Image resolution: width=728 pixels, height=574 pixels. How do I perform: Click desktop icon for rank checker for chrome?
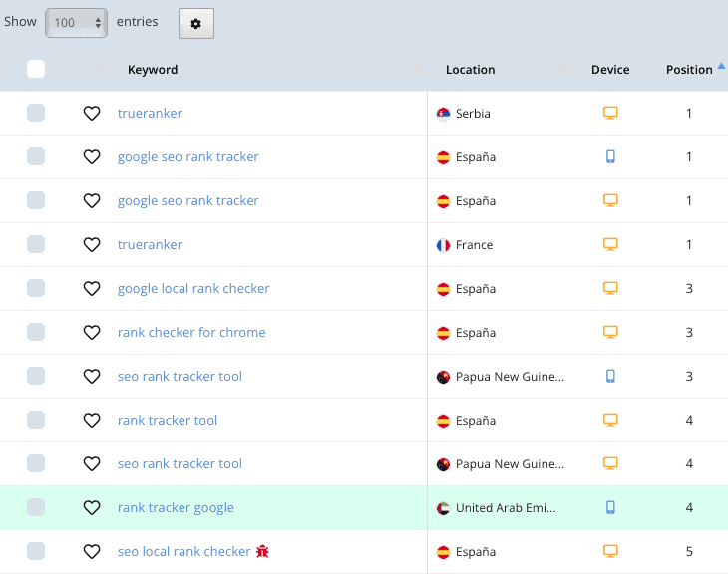tap(610, 332)
